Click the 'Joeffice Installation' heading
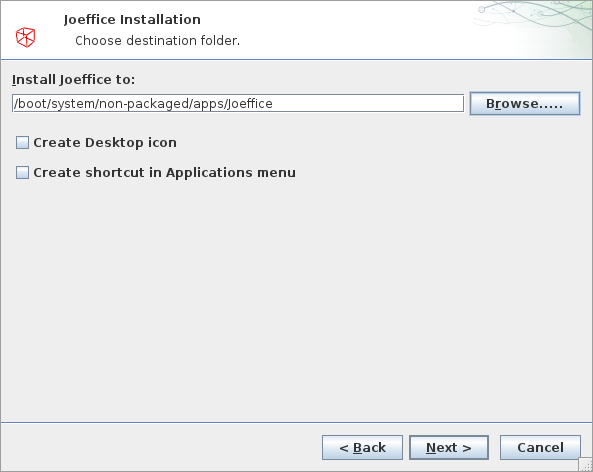The height and width of the screenshot is (472, 593). [x=132, y=19]
